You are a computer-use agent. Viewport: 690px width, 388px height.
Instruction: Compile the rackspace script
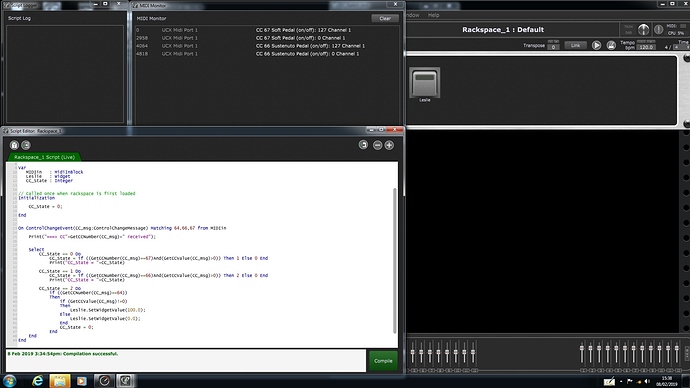tap(383, 361)
